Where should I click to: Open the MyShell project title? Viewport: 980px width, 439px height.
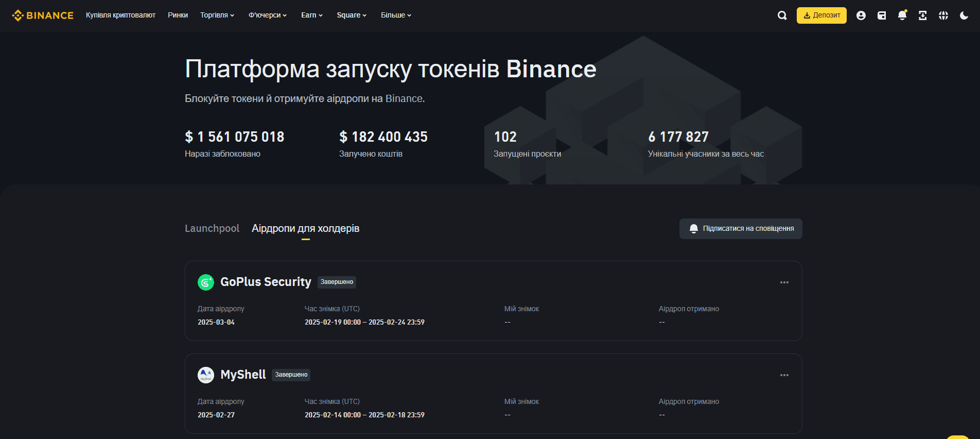click(x=243, y=375)
